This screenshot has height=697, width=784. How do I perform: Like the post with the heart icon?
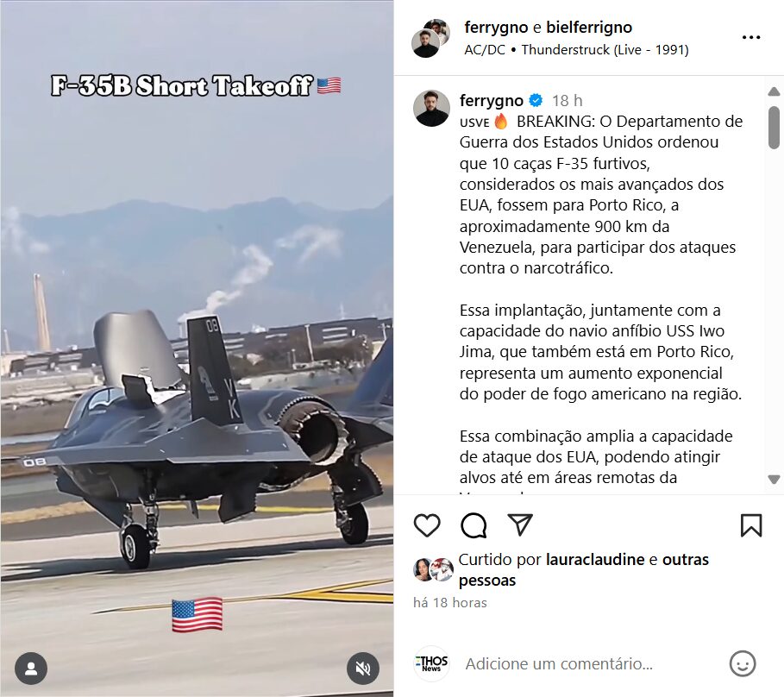[427, 525]
